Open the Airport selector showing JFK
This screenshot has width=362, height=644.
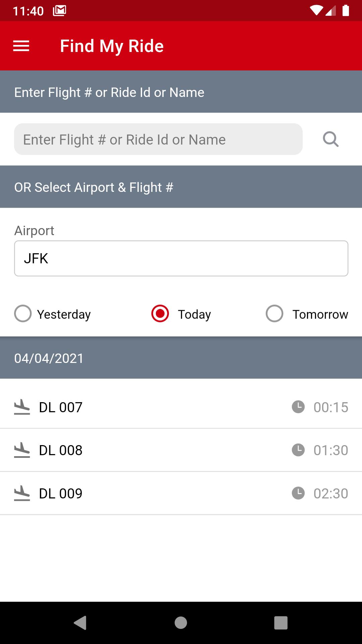click(x=181, y=259)
